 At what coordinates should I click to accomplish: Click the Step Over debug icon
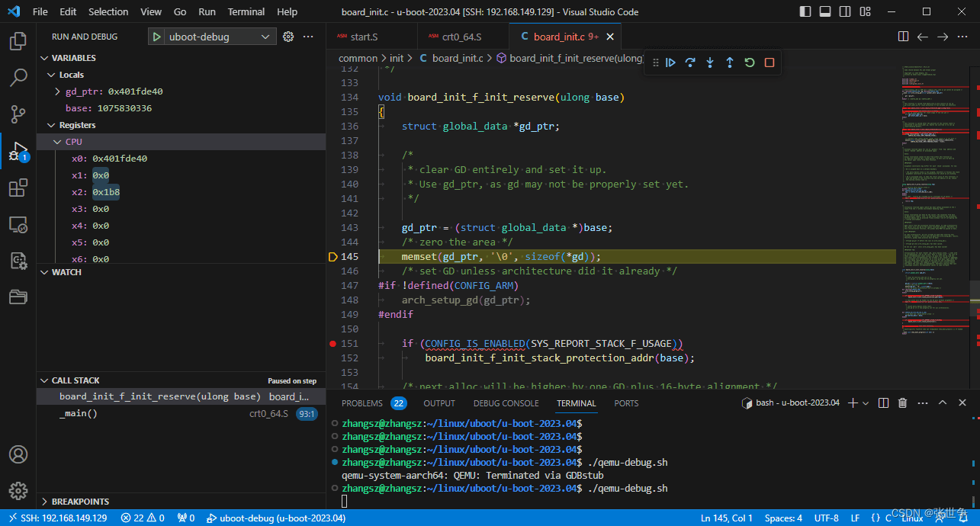pos(690,63)
